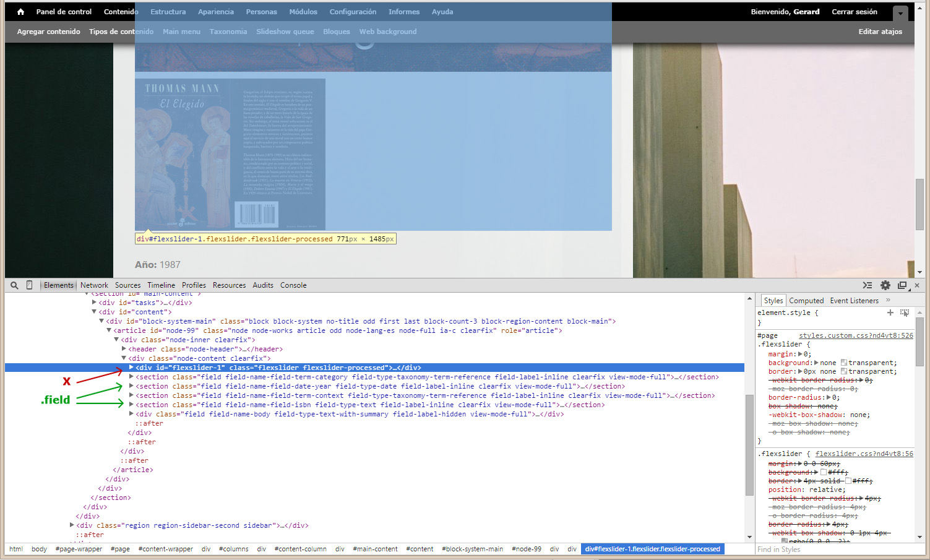Click transparent swatch in background property

click(843, 363)
